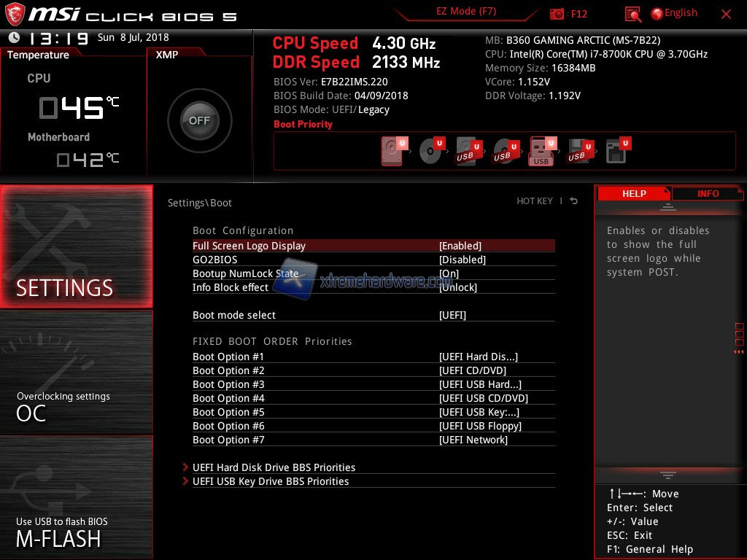
Task: Click the USB floppy boot priority icon
Action: (579, 151)
